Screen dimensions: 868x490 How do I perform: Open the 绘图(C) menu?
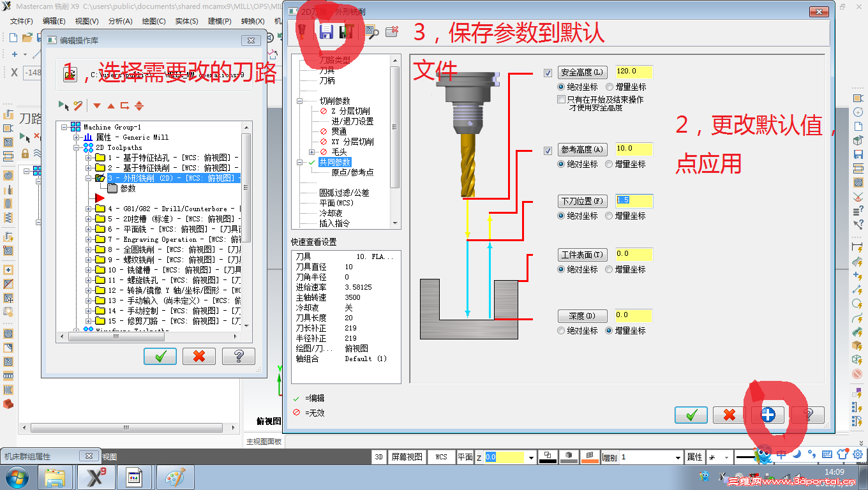(x=153, y=21)
